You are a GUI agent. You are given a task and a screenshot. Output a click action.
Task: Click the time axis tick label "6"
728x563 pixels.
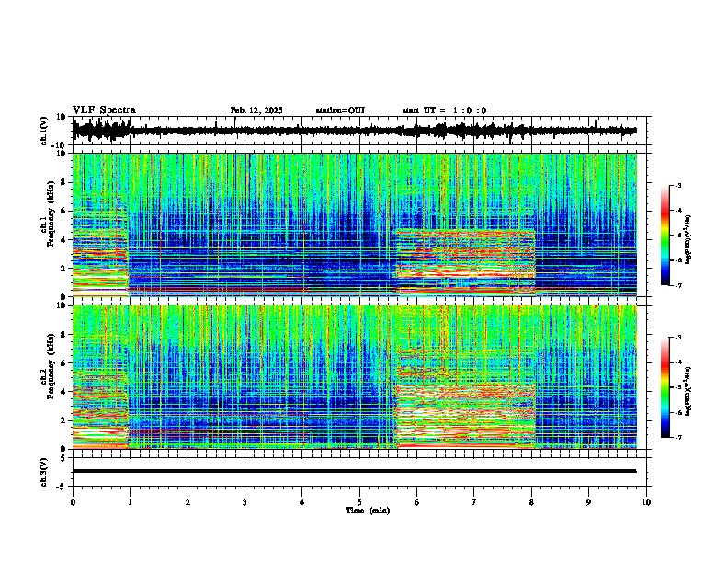click(x=417, y=502)
